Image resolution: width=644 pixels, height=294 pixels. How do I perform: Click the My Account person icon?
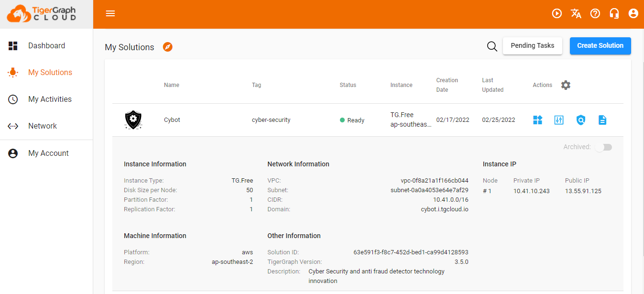[13, 153]
